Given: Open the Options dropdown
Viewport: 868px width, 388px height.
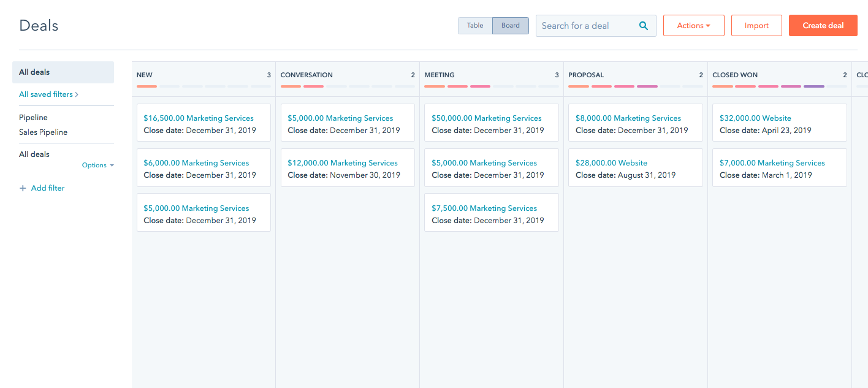Looking at the screenshot, I should (97, 165).
